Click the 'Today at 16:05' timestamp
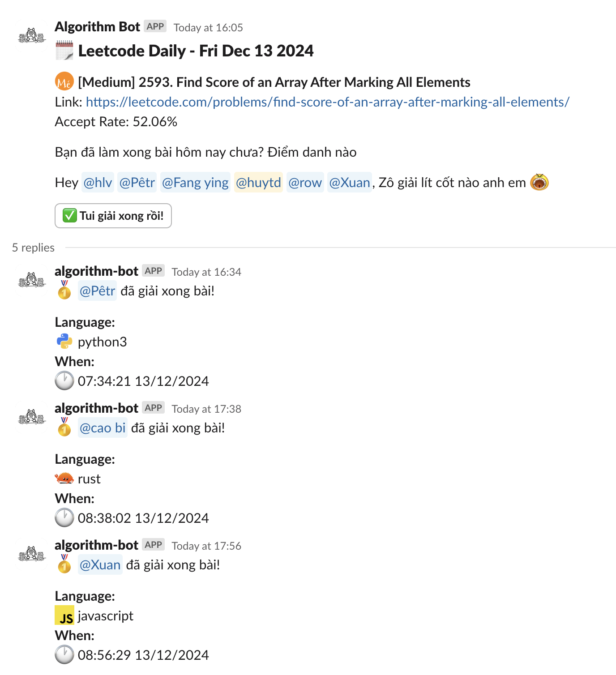Viewport: 616px width, 675px height. 208,28
